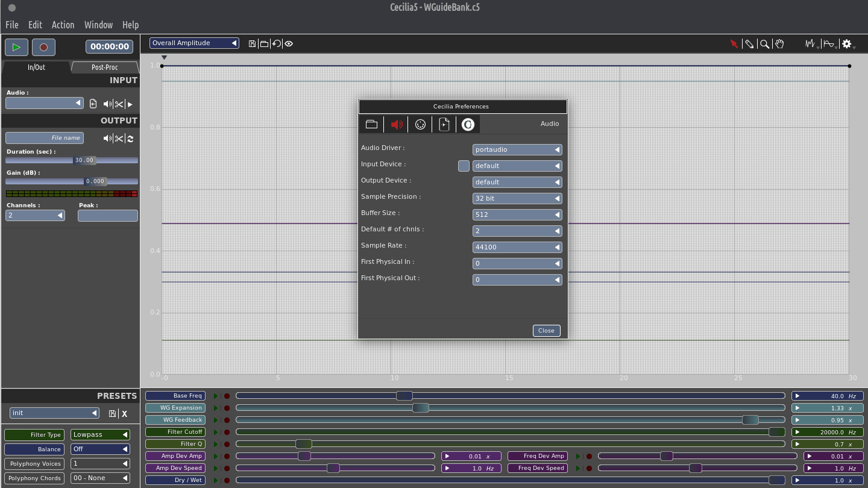Open Overall Amplitude grapher line dropdown
The height and width of the screenshot is (488, 868).
(x=194, y=43)
